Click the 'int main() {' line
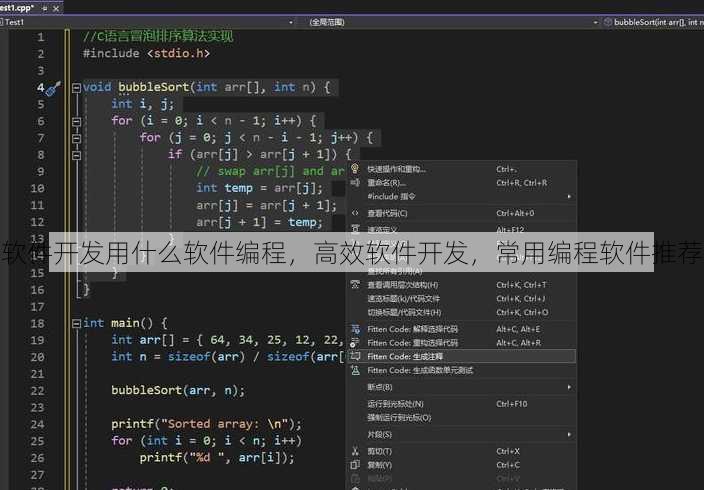704x490 pixels. [x=125, y=323]
